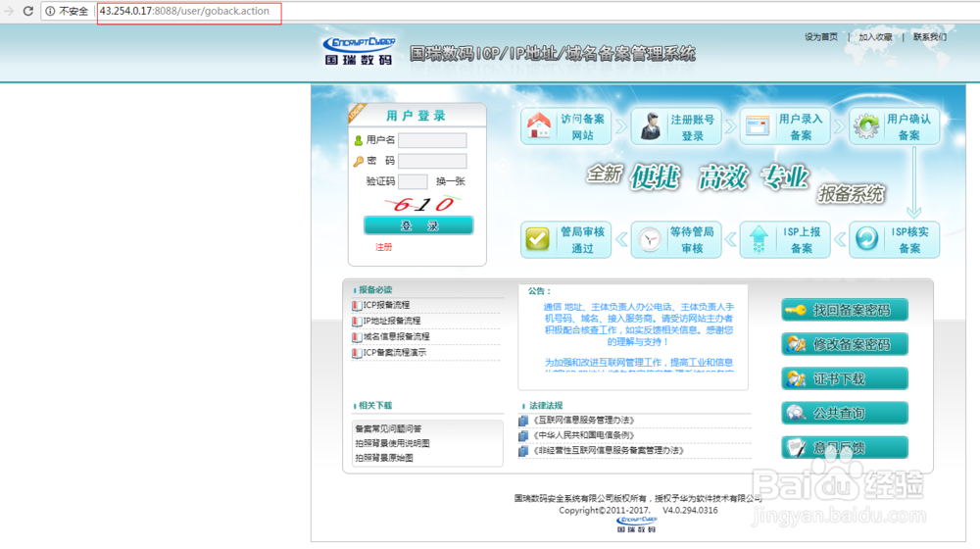Click the EncryptCyber logo in header
This screenshot has width=980, height=549.
(x=359, y=51)
